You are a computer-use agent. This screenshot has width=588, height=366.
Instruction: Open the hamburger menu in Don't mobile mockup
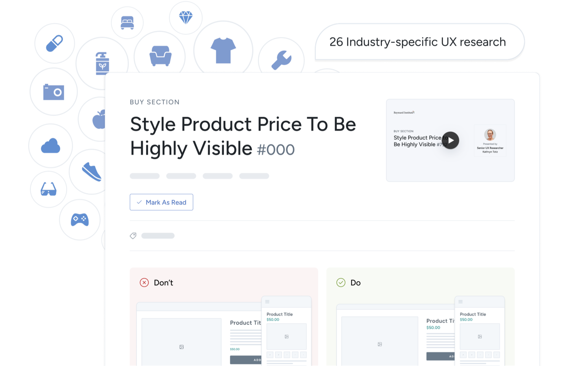click(267, 302)
